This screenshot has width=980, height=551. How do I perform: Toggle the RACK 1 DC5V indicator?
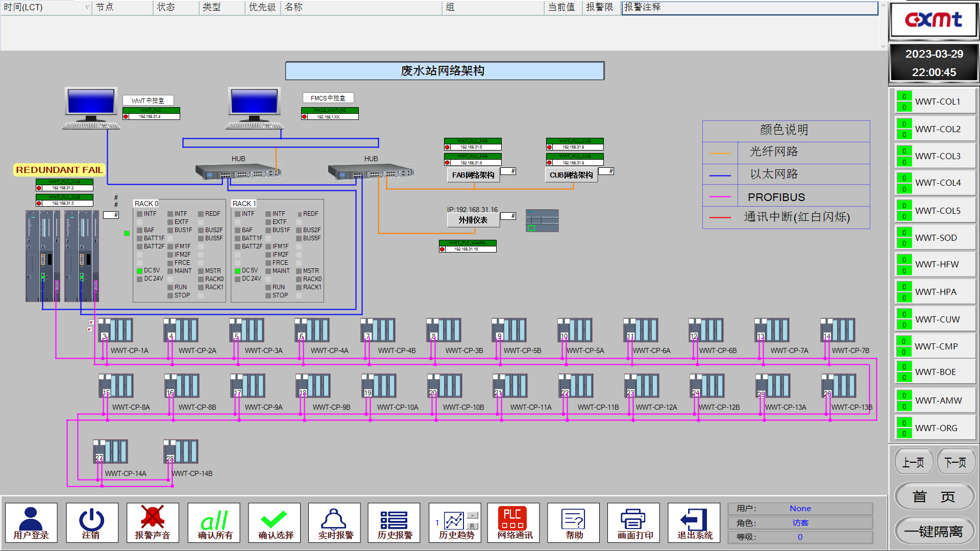pyautogui.click(x=237, y=271)
